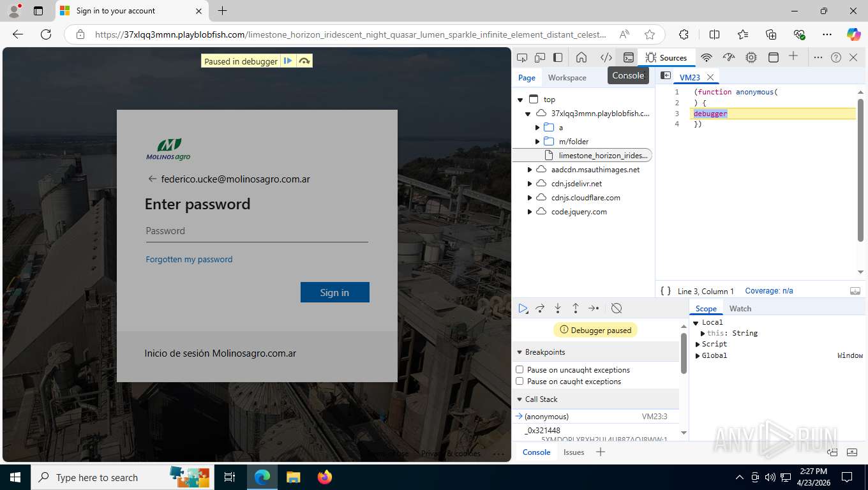Open the Elements tool icon
The height and width of the screenshot is (490, 868).
click(606, 57)
